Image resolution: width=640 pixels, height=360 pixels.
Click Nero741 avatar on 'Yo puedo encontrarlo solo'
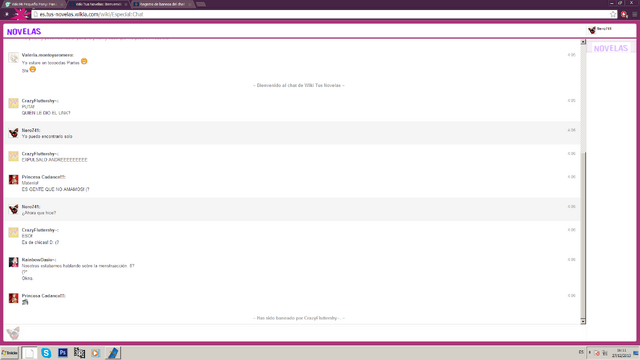[13, 133]
